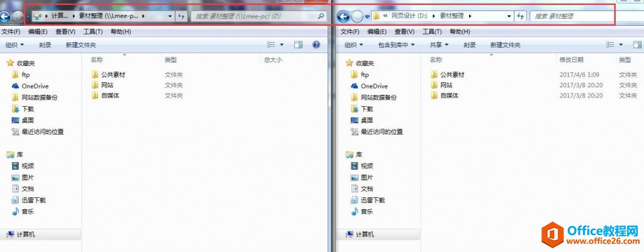Open OneDrive in left window sidebar

30,86
